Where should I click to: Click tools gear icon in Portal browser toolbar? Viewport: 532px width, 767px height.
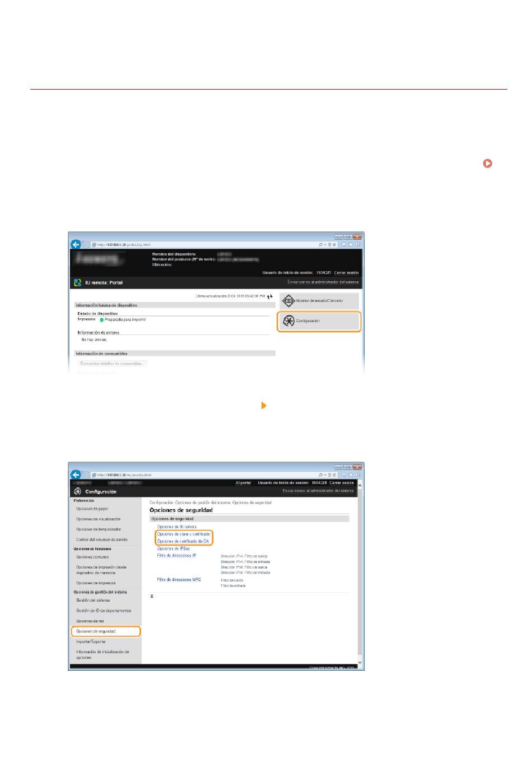pos(357,245)
